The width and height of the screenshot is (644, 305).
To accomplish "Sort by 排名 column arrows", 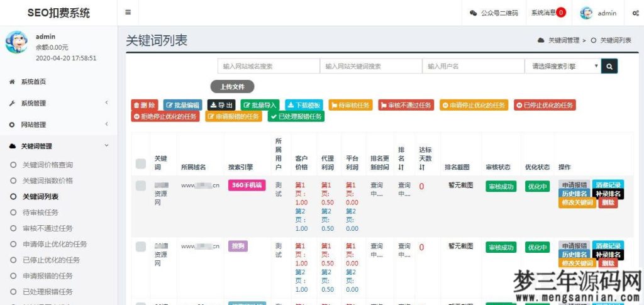I will coord(401,167).
